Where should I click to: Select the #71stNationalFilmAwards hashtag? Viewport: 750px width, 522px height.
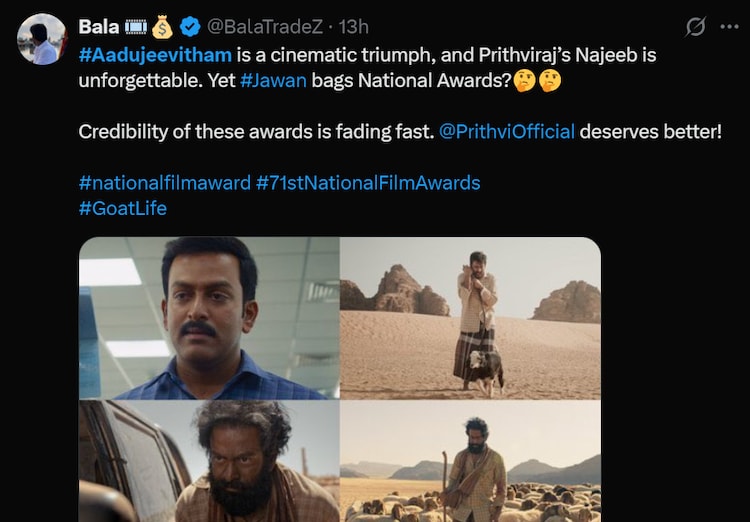pos(368,183)
